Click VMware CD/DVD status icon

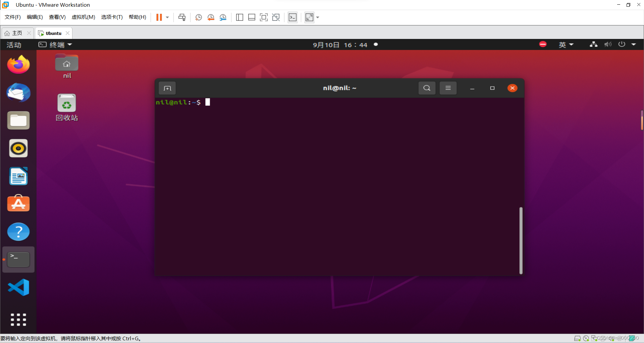coord(586,338)
